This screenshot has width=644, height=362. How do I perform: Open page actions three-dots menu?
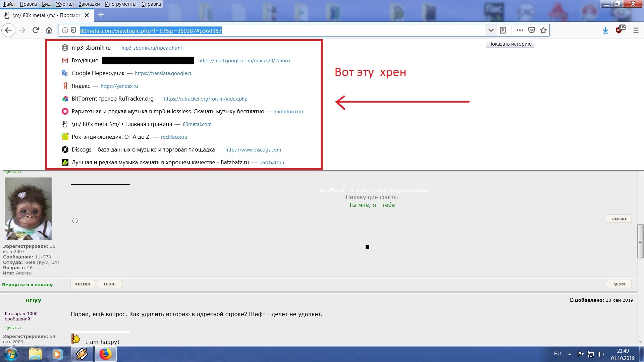520,30
